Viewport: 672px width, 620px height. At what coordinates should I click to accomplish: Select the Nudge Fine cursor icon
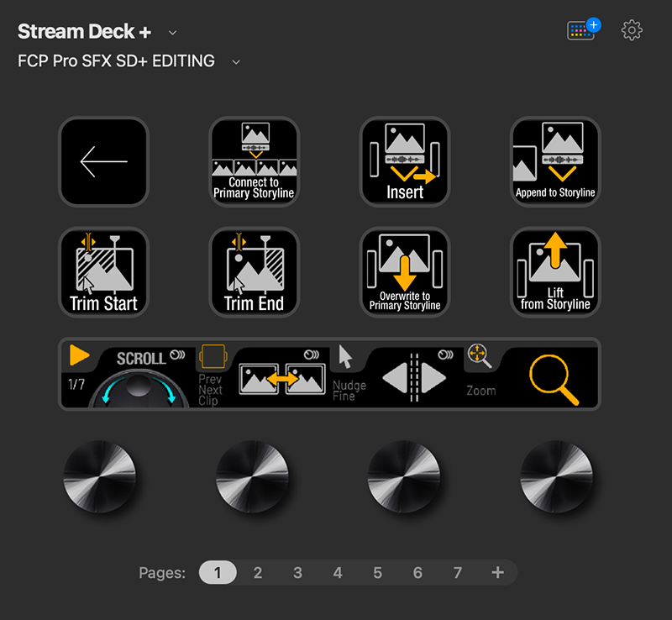click(347, 357)
